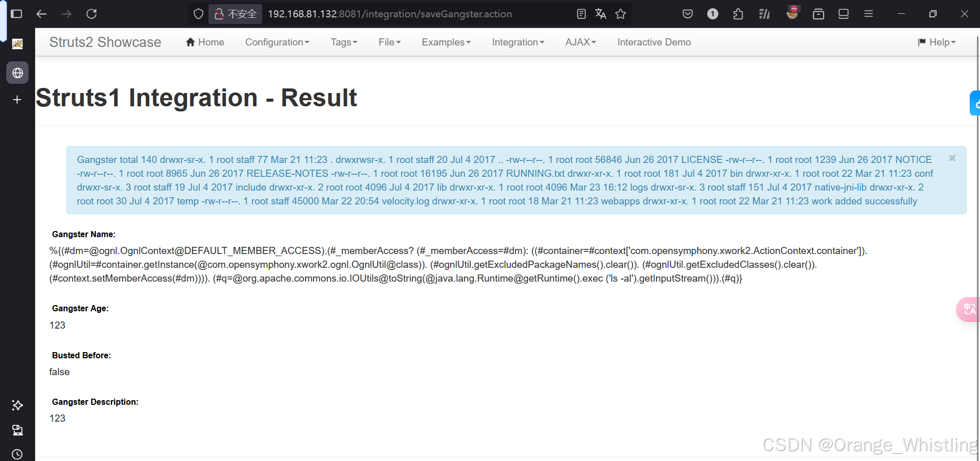This screenshot has height=461, width=980.
Task: Open the tracking protection shield icon
Action: click(198, 14)
